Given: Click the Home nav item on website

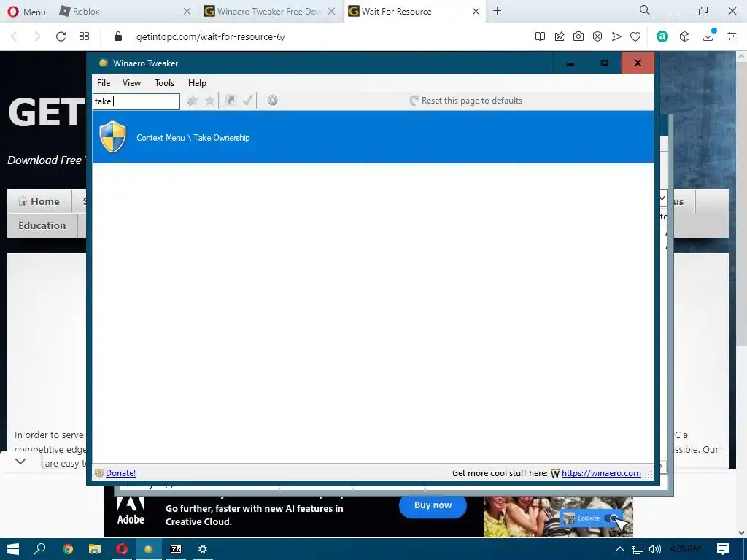Looking at the screenshot, I should [39, 201].
